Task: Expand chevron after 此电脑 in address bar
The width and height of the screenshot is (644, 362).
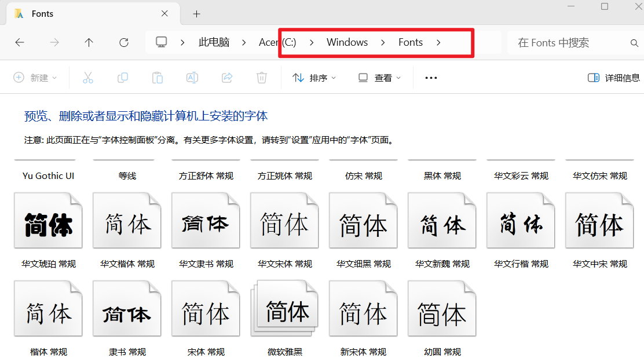Action: (x=244, y=42)
